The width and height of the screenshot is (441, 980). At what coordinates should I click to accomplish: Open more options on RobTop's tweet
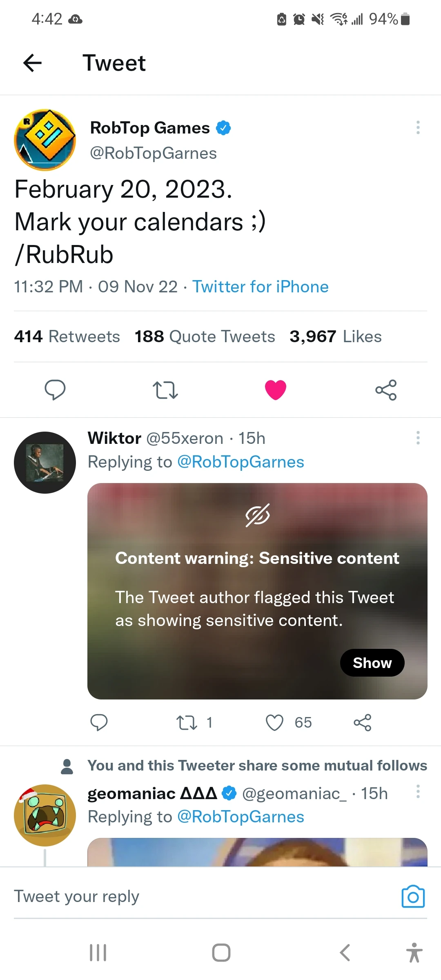click(418, 127)
